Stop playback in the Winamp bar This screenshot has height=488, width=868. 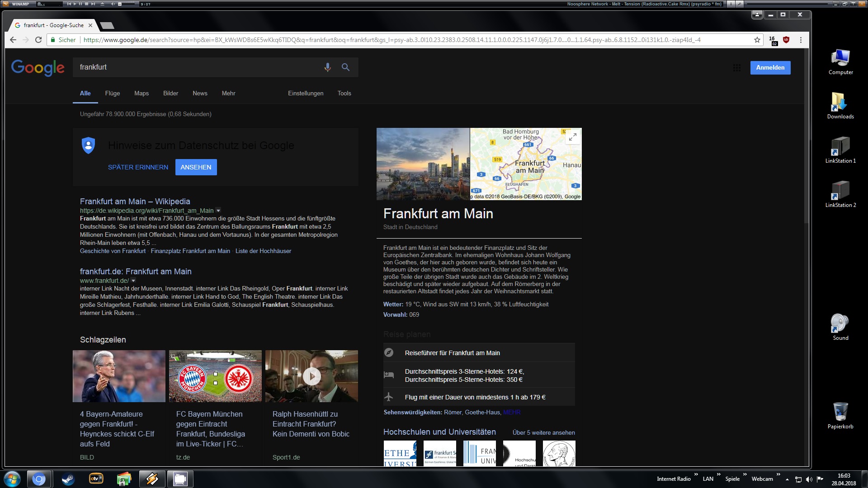pyautogui.click(x=86, y=4)
